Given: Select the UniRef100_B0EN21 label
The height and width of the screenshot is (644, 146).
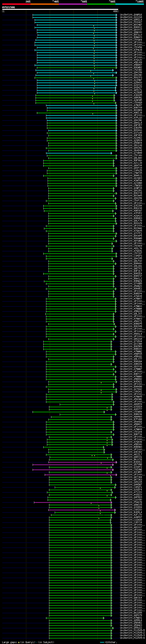Looking at the screenshot, I should pos(131,382).
